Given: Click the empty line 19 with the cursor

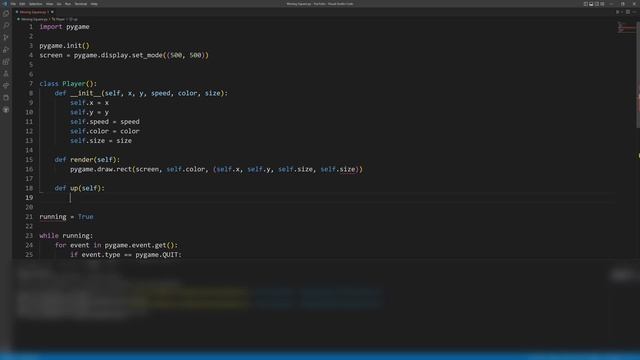Looking at the screenshot, I should coord(327,198).
